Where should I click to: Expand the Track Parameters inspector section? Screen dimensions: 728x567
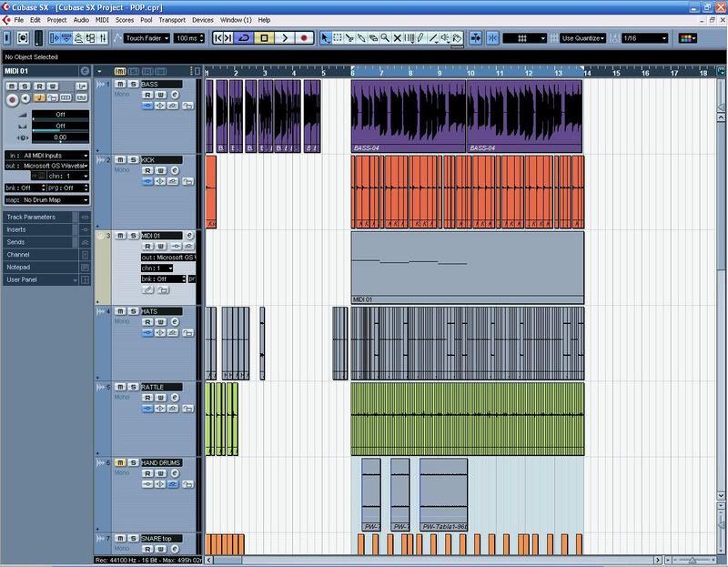[x=46, y=217]
